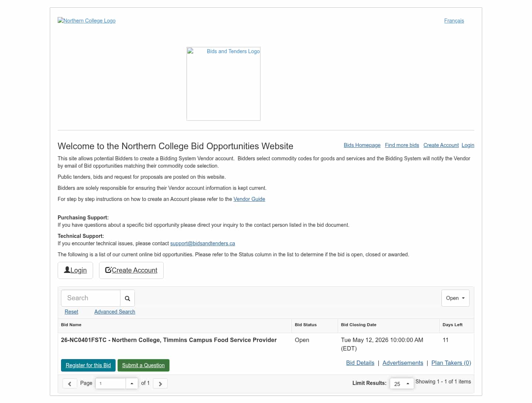Click Showing 1 - 1 of 1 items text
532x403 pixels.
443,382
